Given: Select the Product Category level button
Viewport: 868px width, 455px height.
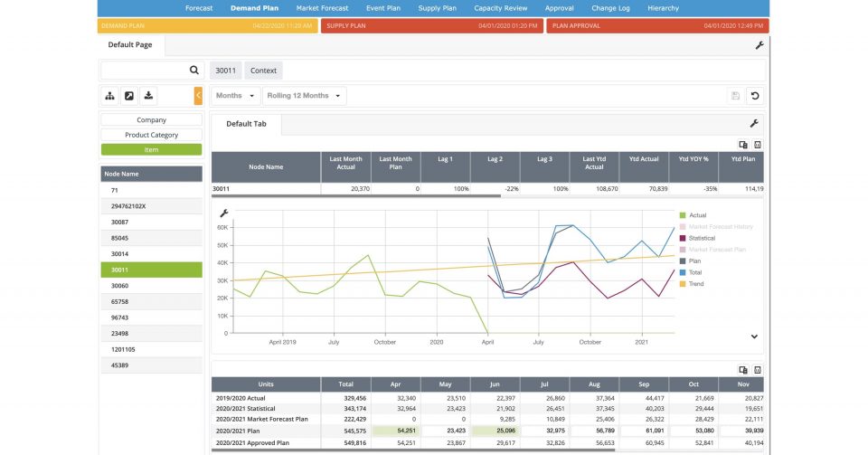Looking at the screenshot, I should 151,135.
